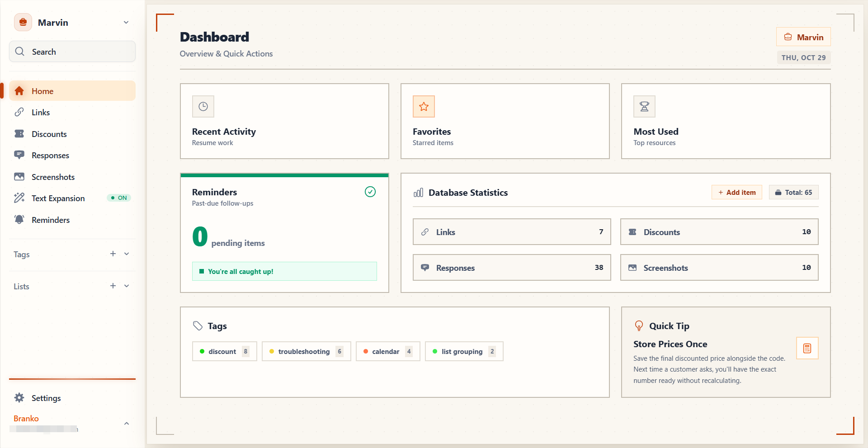Click the Home house icon

click(x=19, y=91)
